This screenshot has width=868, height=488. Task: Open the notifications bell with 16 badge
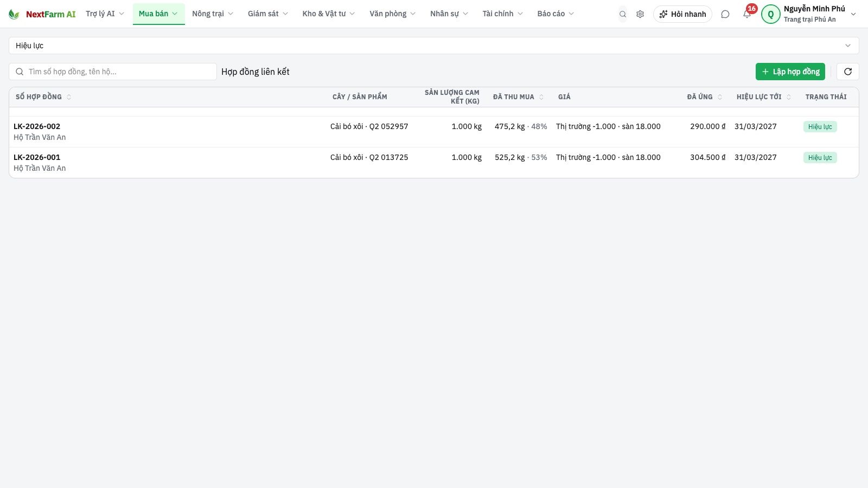(x=748, y=13)
